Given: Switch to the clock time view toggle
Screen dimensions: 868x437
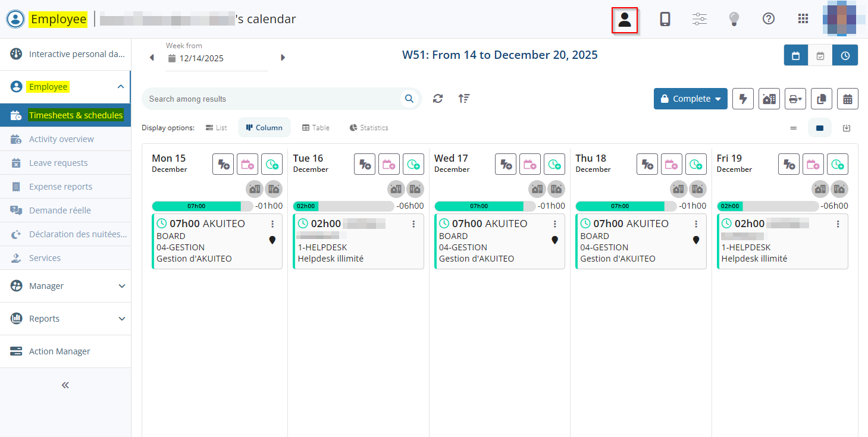Looking at the screenshot, I should coord(845,56).
